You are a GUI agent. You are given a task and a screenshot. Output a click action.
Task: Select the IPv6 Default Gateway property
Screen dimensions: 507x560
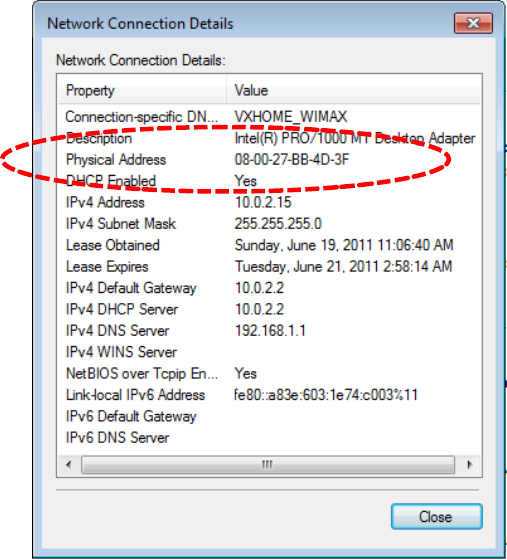pyautogui.click(x=131, y=417)
